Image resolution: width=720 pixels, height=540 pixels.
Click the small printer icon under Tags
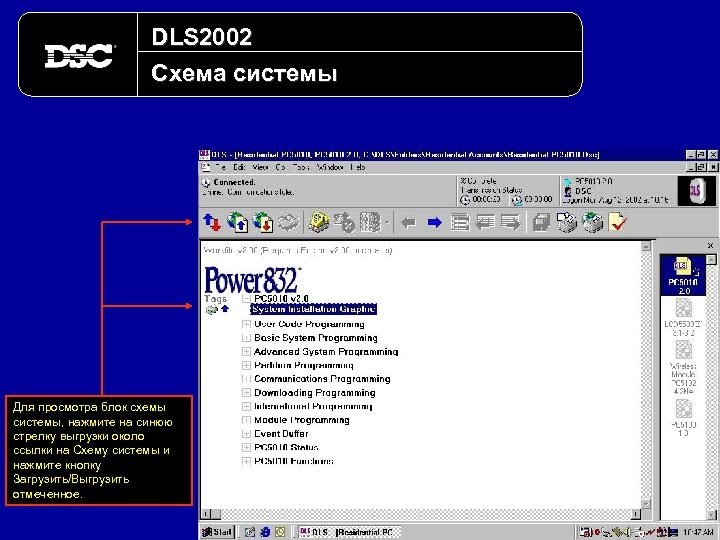pos(212,310)
